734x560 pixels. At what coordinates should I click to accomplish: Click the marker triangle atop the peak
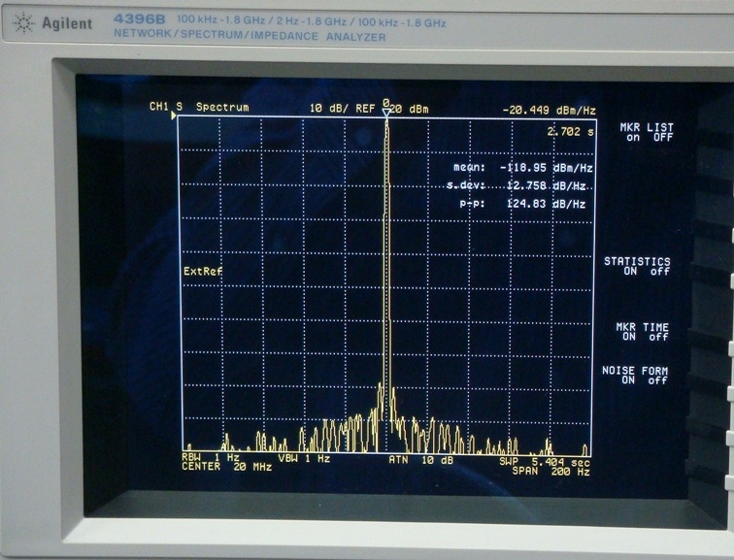[385, 114]
